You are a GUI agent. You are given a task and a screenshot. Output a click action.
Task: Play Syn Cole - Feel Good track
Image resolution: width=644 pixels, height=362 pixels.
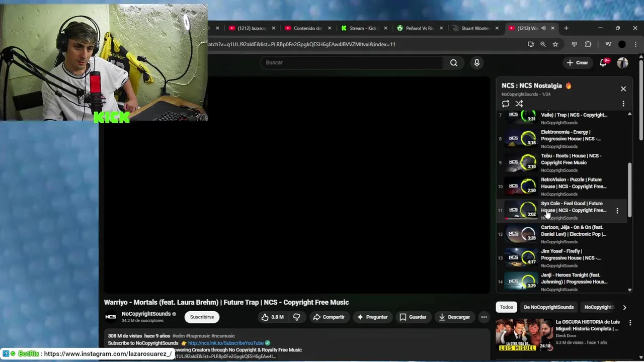pos(562,210)
